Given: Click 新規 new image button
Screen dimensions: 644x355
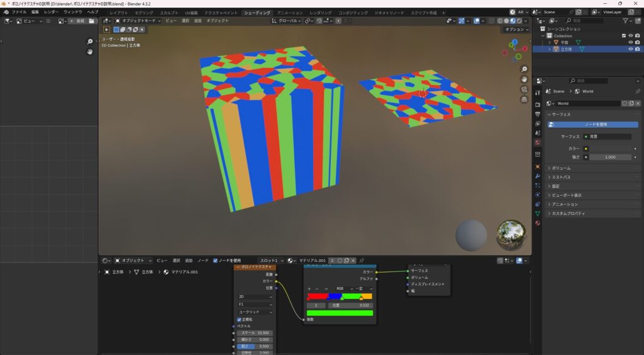Looking at the screenshot, I should pyautogui.click(x=77, y=21).
